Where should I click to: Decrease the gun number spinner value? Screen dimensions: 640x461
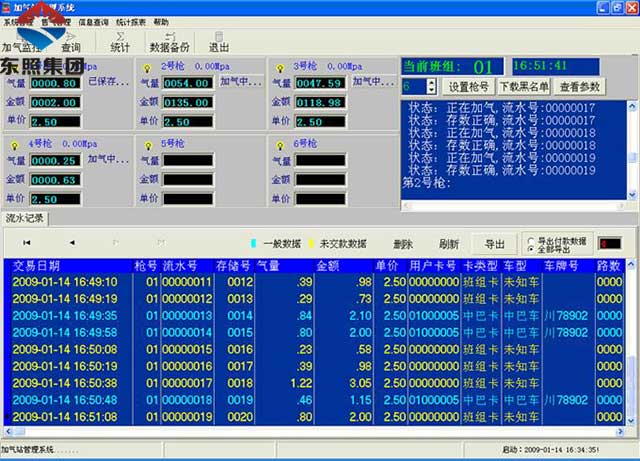(x=431, y=90)
